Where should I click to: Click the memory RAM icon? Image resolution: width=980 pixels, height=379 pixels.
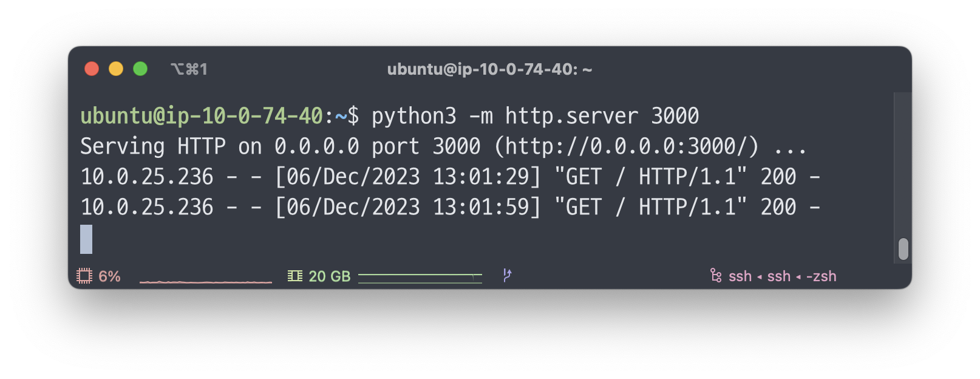coord(295,276)
